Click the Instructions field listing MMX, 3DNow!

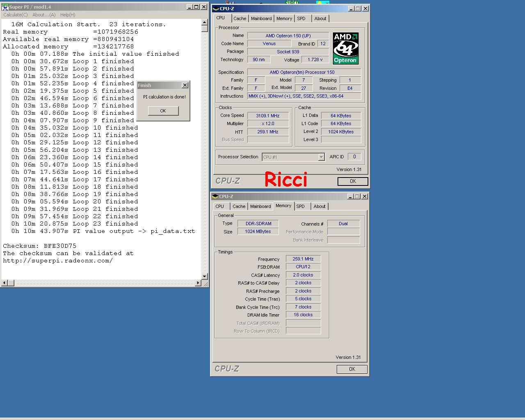coord(304,96)
